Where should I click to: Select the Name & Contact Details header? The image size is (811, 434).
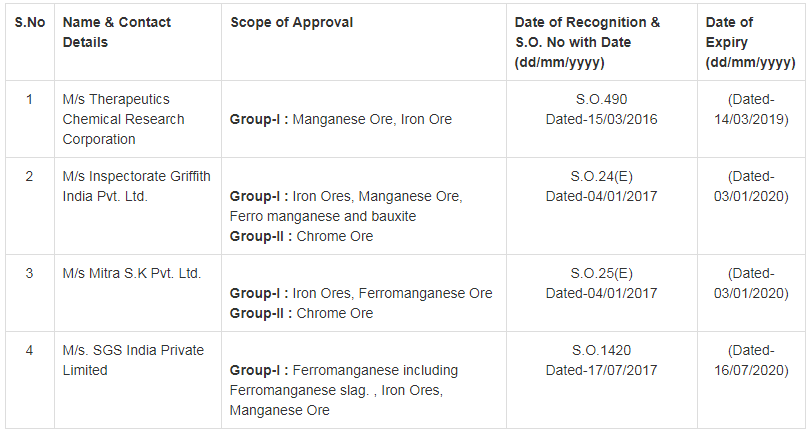pyautogui.click(x=116, y=32)
